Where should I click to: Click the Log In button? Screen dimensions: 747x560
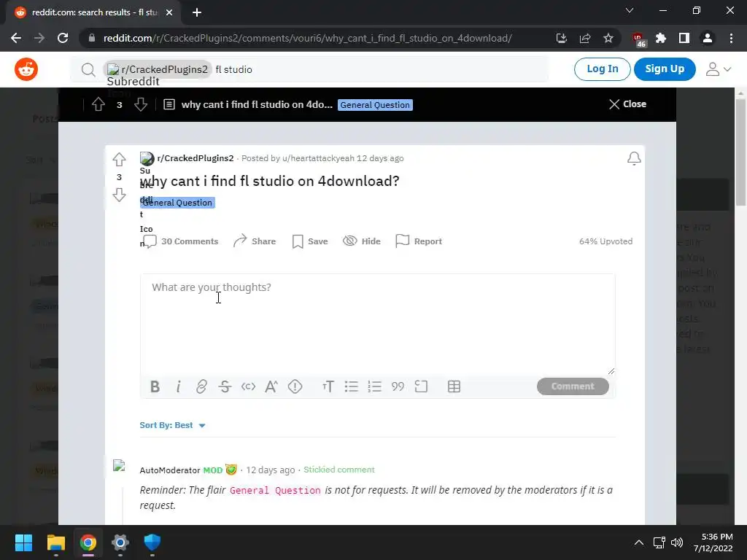click(602, 69)
